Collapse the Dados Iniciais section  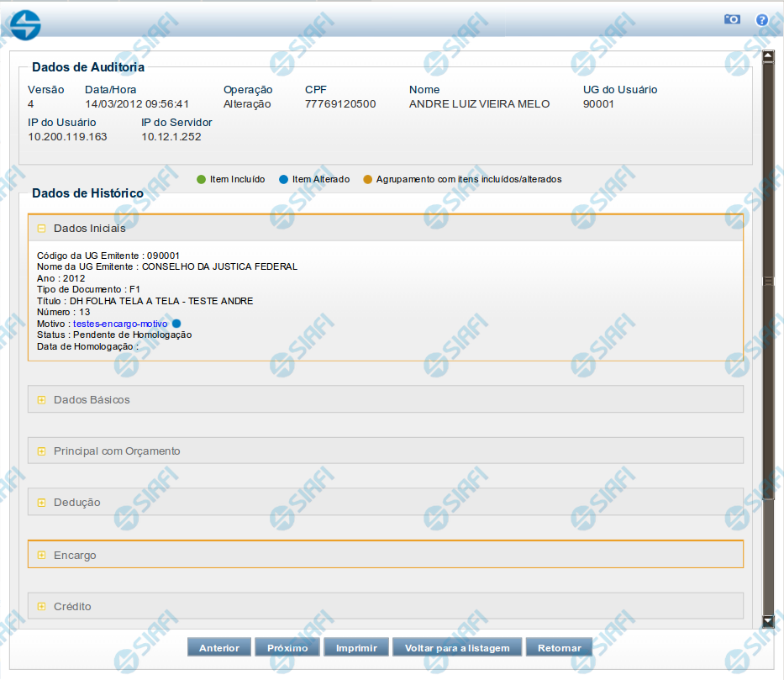[x=41, y=228]
